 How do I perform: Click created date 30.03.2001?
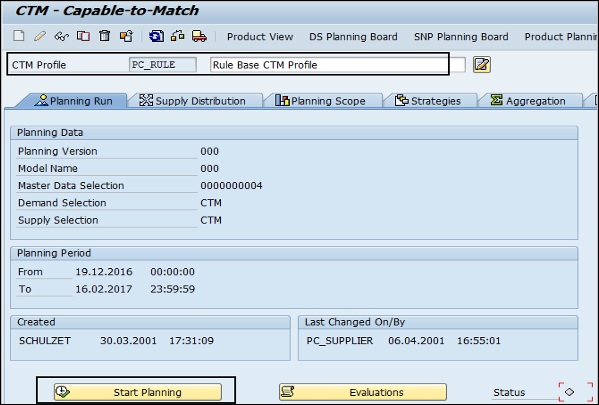(x=128, y=340)
